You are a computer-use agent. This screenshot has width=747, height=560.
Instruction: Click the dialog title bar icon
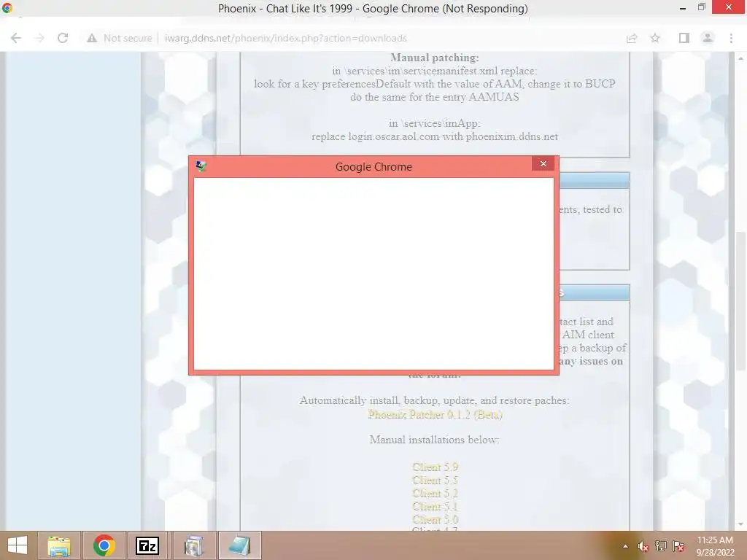pos(201,166)
